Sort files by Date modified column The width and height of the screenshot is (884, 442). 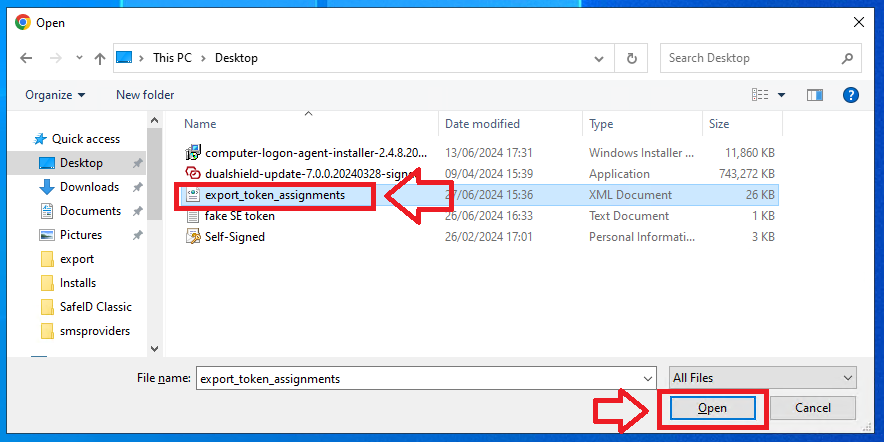482,124
